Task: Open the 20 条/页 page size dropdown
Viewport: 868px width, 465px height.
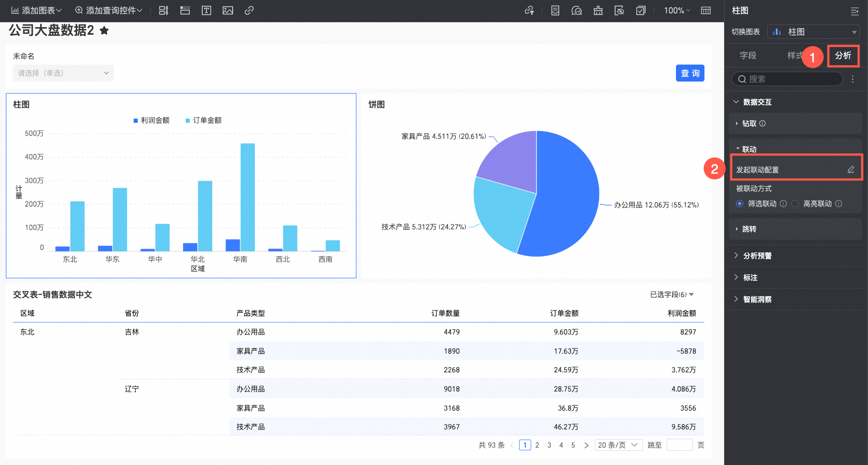Action: [618, 445]
